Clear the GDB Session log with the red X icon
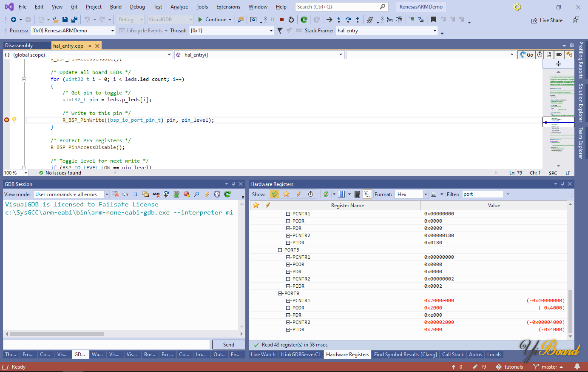588x372 pixels. pos(115,194)
